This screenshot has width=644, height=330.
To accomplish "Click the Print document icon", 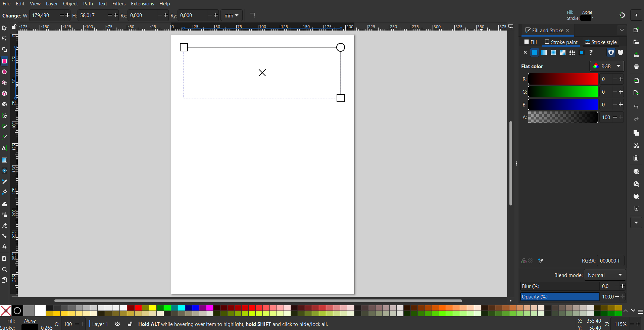I will pyautogui.click(x=636, y=67).
